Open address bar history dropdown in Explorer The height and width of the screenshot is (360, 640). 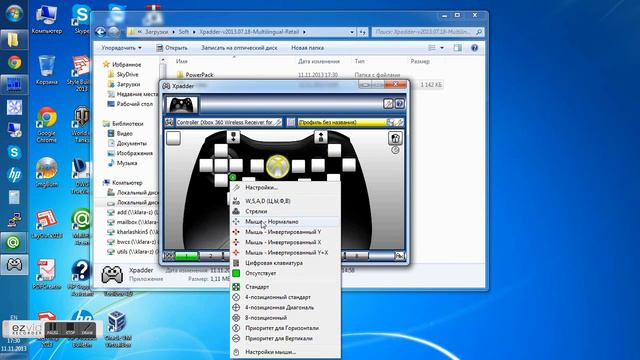[352, 32]
